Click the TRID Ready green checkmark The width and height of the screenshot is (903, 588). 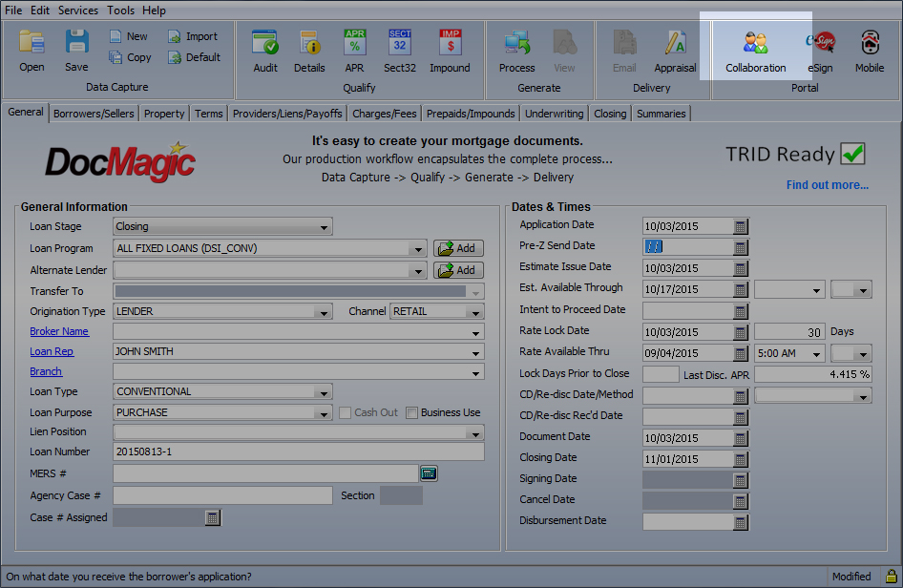[853, 154]
